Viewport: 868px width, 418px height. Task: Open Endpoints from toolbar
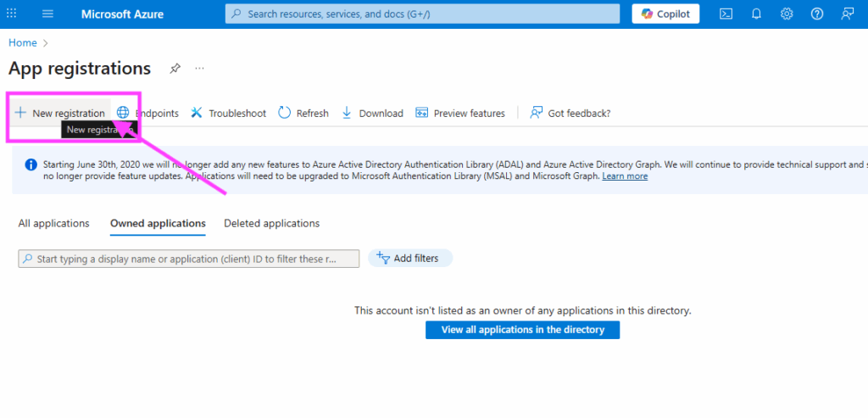pos(148,113)
